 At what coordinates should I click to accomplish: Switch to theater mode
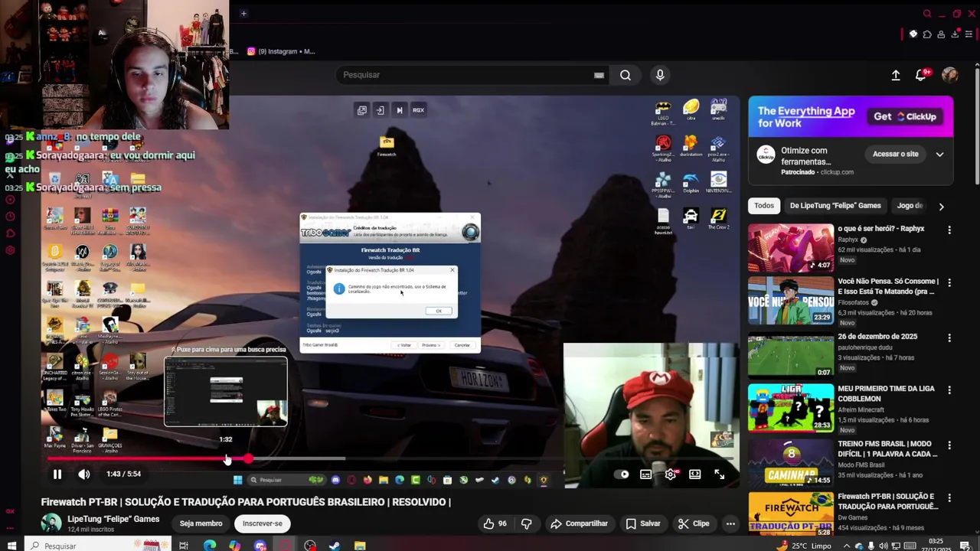click(x=694, y=474)
